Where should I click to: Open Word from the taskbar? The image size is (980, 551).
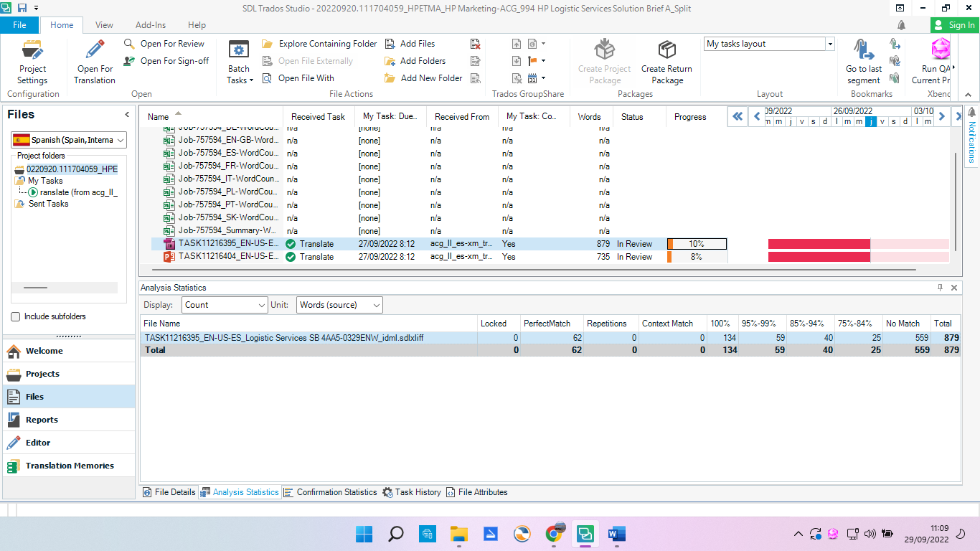click(x=617, y=534)
